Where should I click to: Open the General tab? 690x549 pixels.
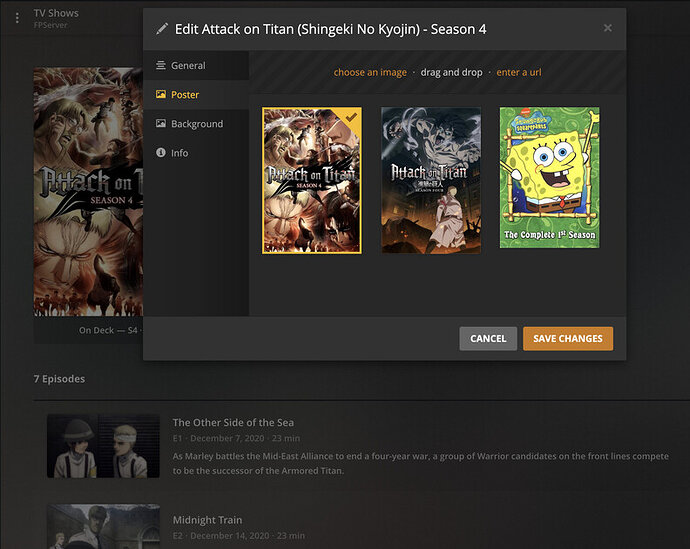click(196, 66)
